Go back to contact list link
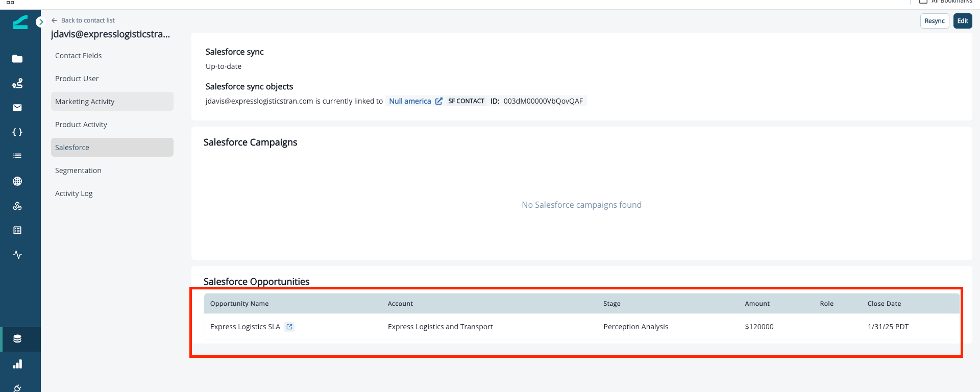 click(88, 20)
